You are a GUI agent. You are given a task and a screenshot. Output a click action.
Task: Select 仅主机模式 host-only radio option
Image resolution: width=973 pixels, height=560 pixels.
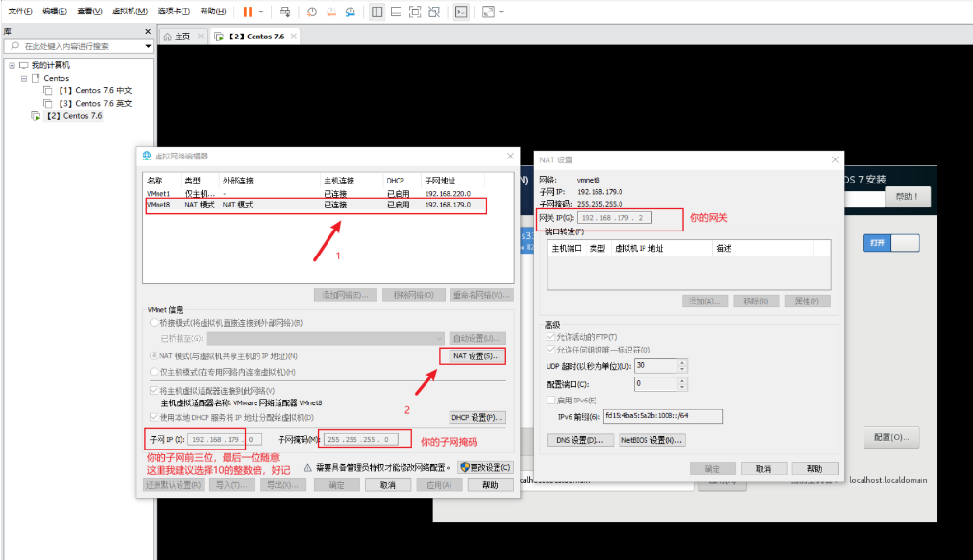point(154,372)
